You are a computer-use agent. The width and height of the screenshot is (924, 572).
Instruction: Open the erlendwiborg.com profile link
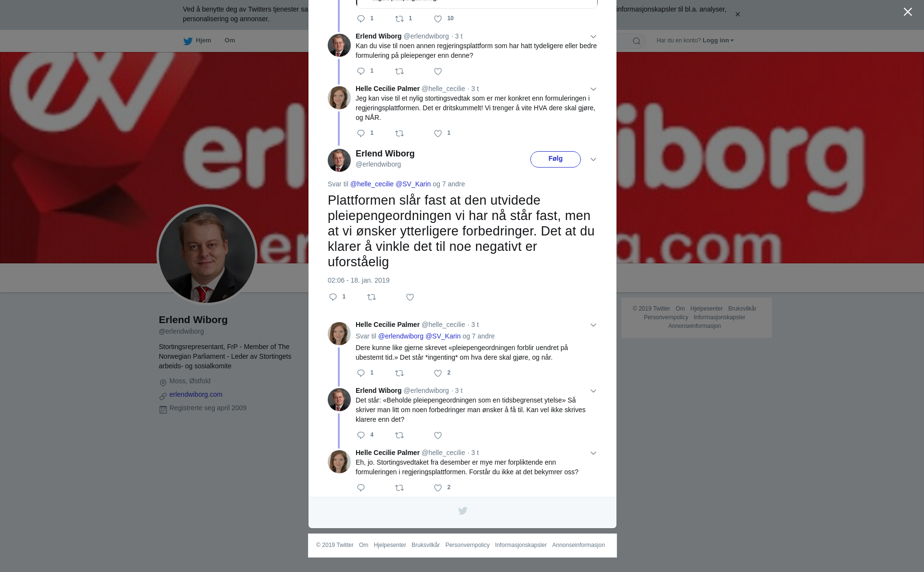tap(196, 394)
